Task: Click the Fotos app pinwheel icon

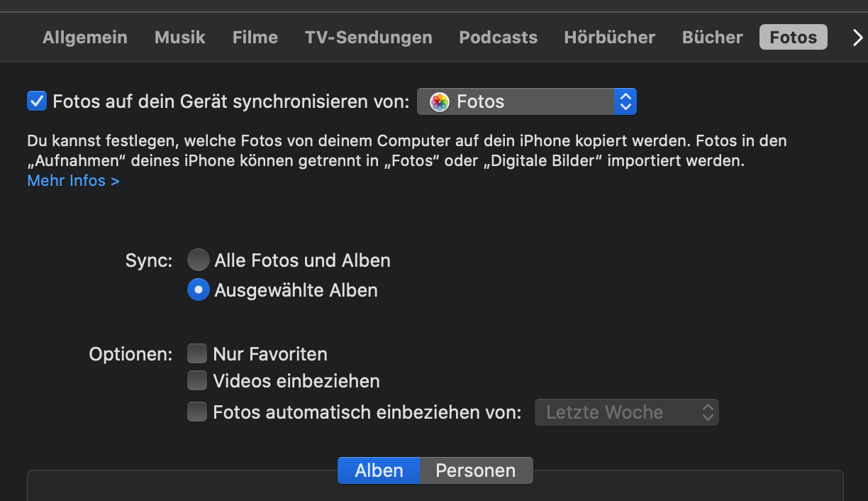Action: click(x=440, y=101)
